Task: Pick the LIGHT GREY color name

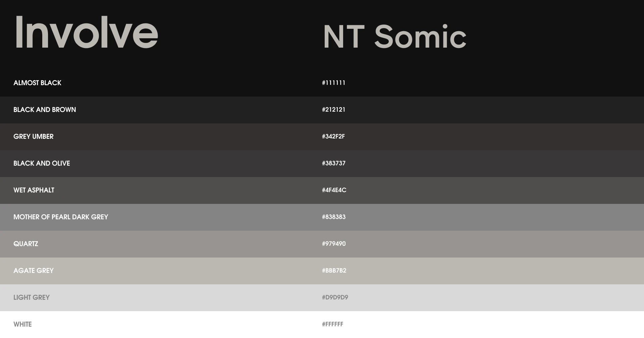Action: coord(32,297)
